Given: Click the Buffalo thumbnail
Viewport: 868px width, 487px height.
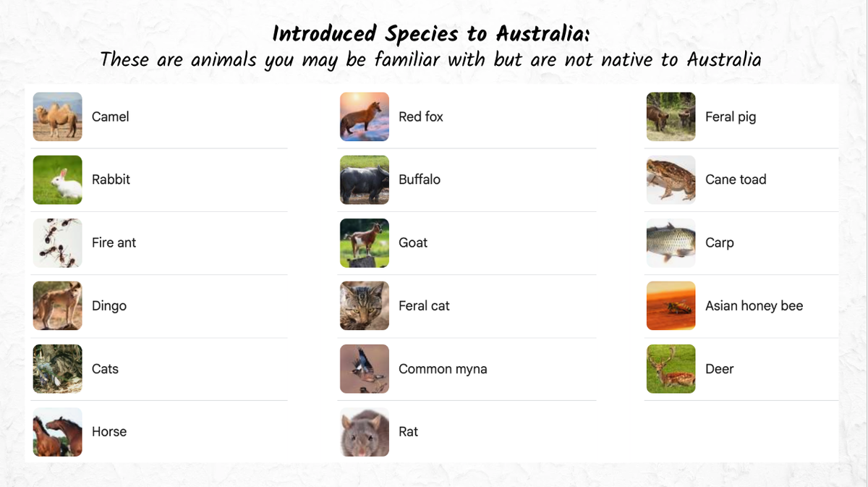Looking at the screenshot, I should pyautogui.click(x=365, y=179).
